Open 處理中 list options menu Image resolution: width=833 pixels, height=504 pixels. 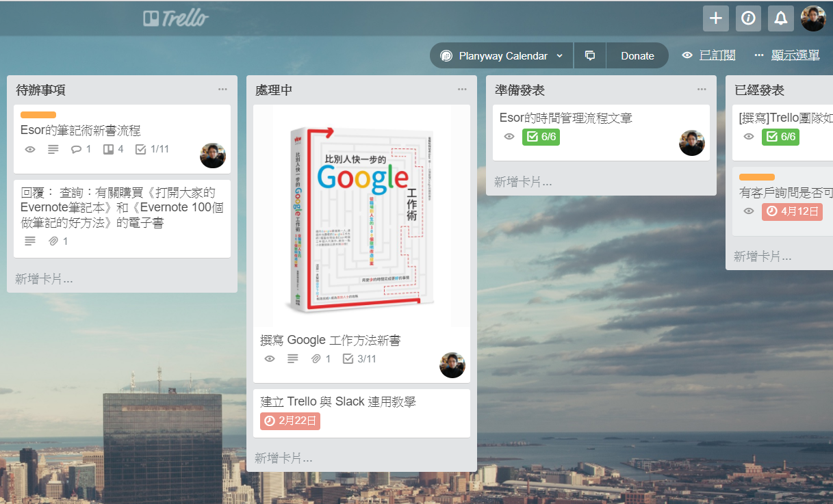(x=462, y=90)
